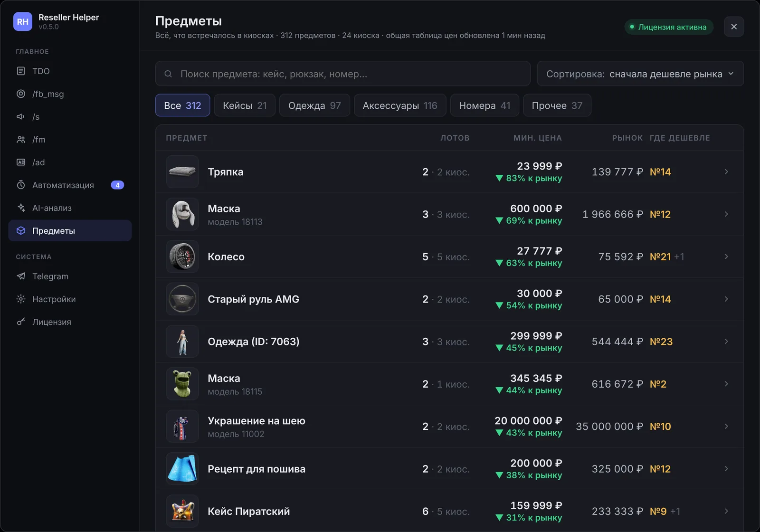The height and width of the screenshot is (532, 760).
Task: Close the Предметы panel with X
Action: pos(734,27)
